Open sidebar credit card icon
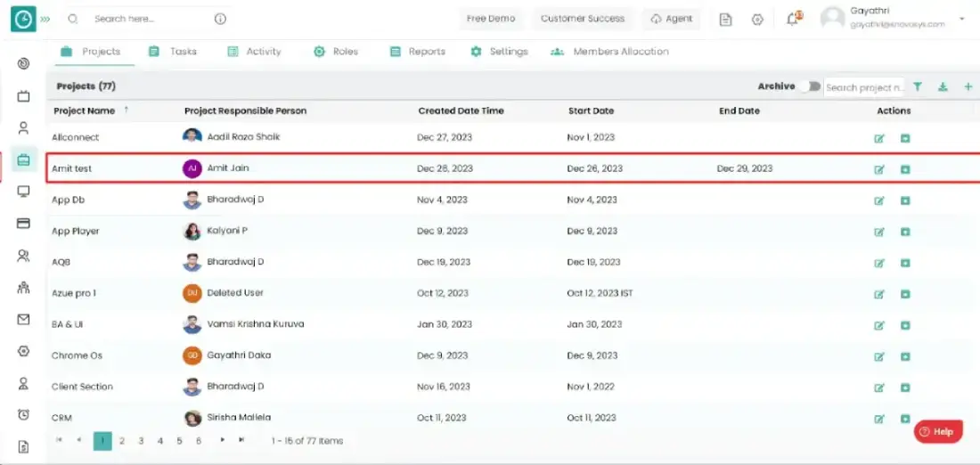Screen dimensions: 980x465 click(x=24, y=223)
